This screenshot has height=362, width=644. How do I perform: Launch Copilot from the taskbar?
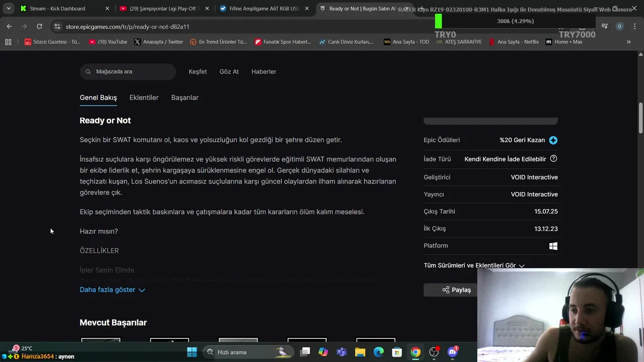(x=323, y=352)
